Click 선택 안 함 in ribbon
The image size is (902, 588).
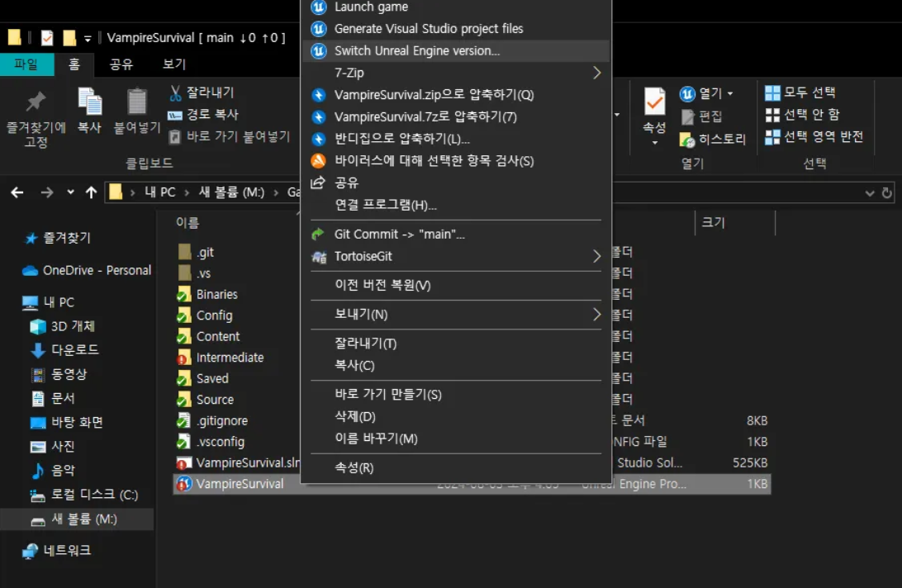coord(803,115)
